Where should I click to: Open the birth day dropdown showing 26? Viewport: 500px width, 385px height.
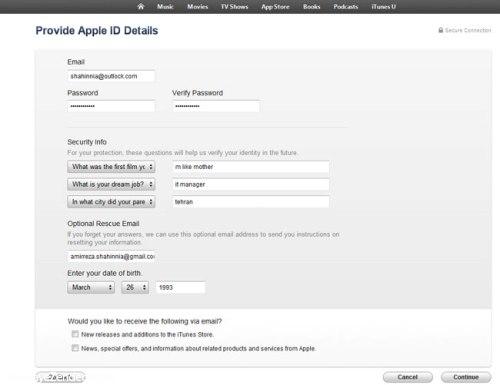coord(135,287)
